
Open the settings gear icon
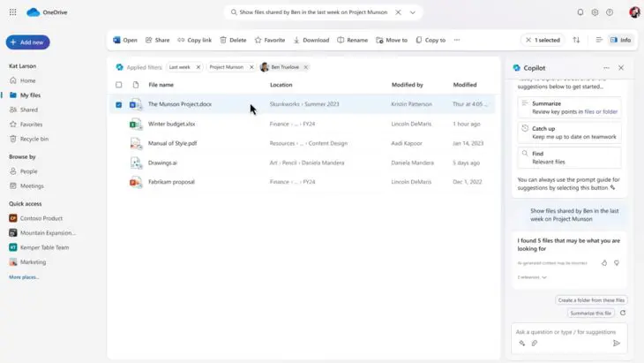pyautogui.click(x=595, y=12)
